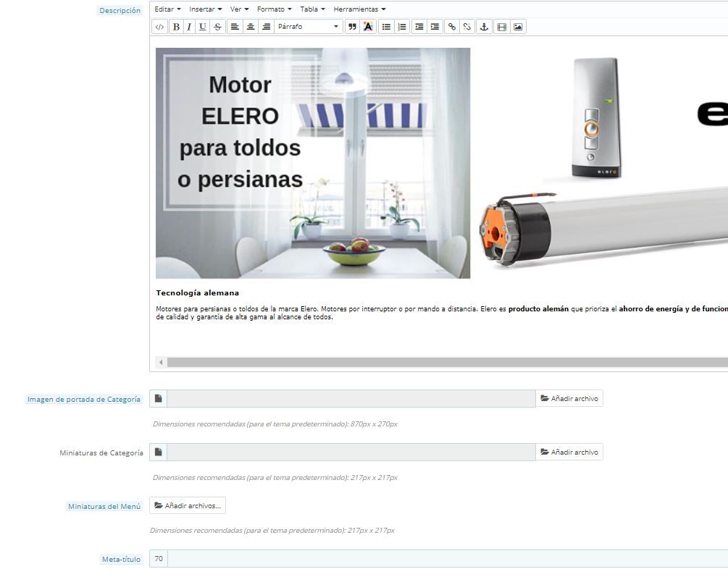Open the Tabla menu
Viewport: 728px width, 577px height.
(x=312, y=9)
